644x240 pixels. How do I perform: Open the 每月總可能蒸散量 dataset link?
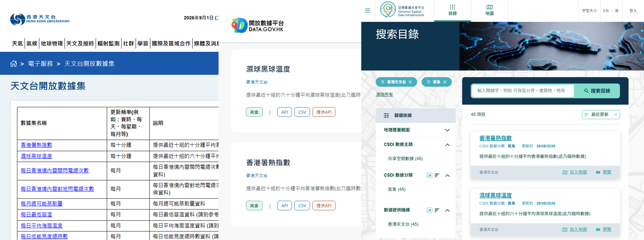click(x=42, y=204)
